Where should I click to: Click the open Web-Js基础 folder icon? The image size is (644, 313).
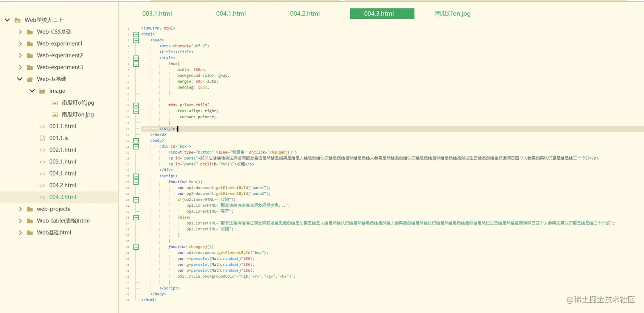tap(29, 79)
